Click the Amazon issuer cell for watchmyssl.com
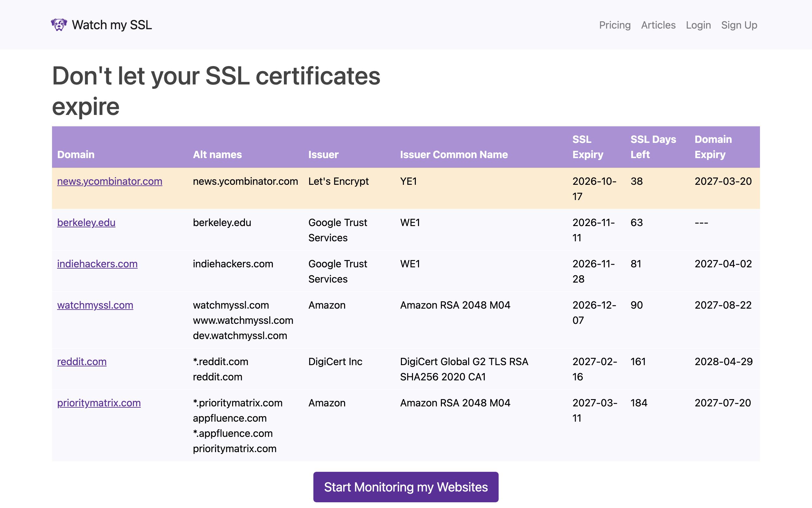 pyautogui.click(x=327, y=305)
